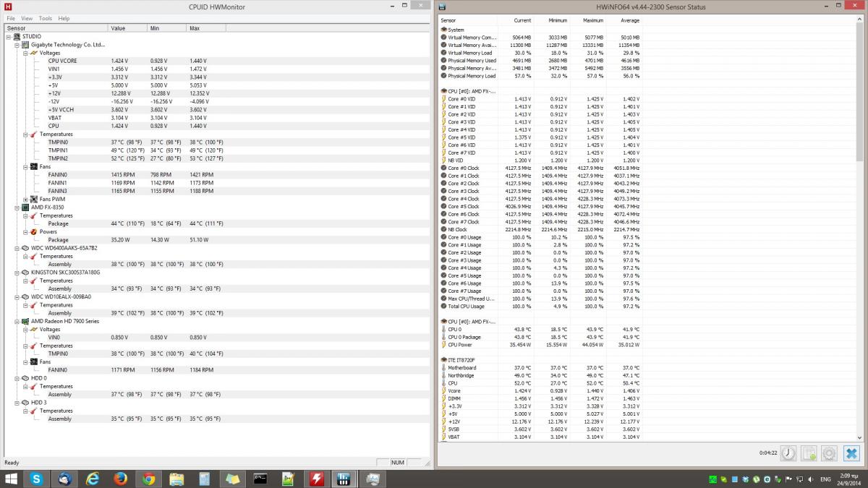Select Virtual Memory Load row in HWiNFO64
The height and width of the screenshot is (488, 868).
point(540,53)
